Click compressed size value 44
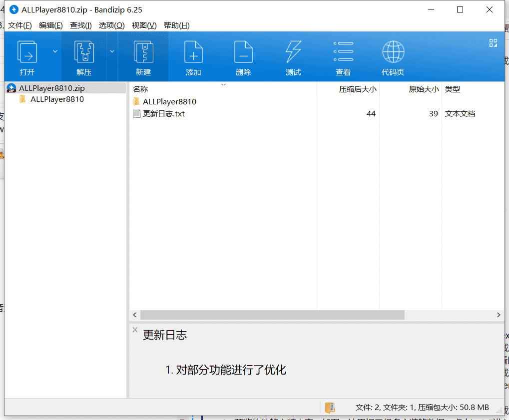The width and height of the screenshot is (509, 420). click(371, 113)
